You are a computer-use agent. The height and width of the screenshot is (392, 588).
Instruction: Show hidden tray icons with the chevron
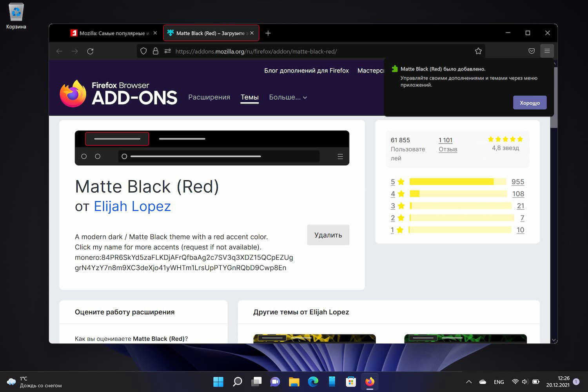[x=469, y=382]
